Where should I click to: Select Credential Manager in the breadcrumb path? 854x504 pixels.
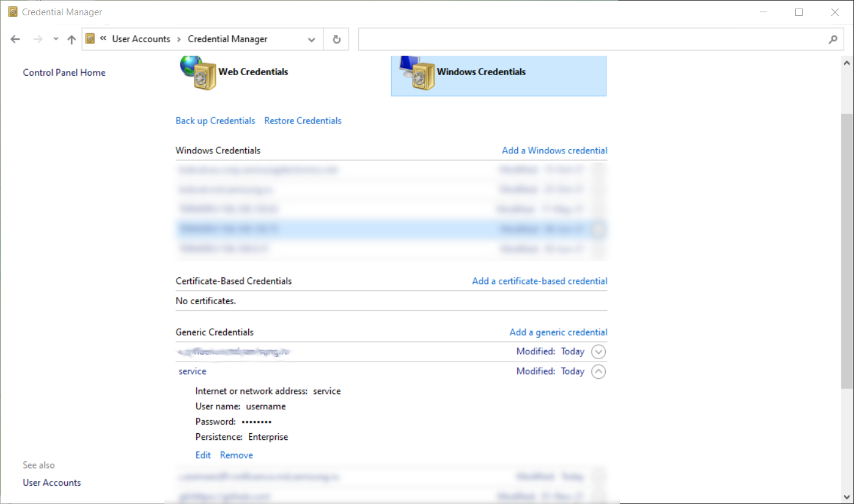(227, 38)
